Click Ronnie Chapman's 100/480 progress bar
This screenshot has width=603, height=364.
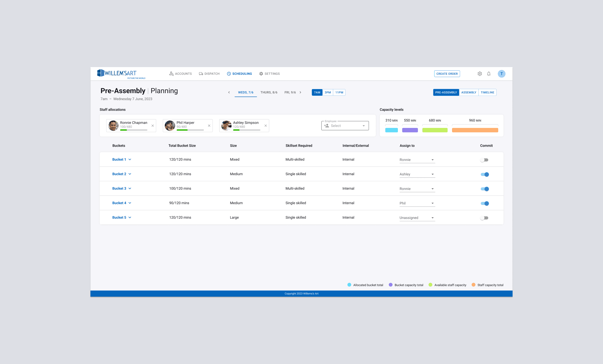(x=134, y=130)
